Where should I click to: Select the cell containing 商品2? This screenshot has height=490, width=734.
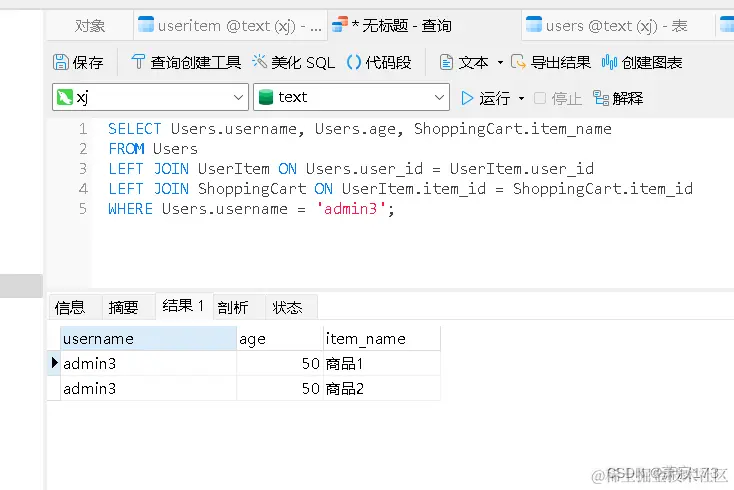pyautogui.click(x=382, y=388)
